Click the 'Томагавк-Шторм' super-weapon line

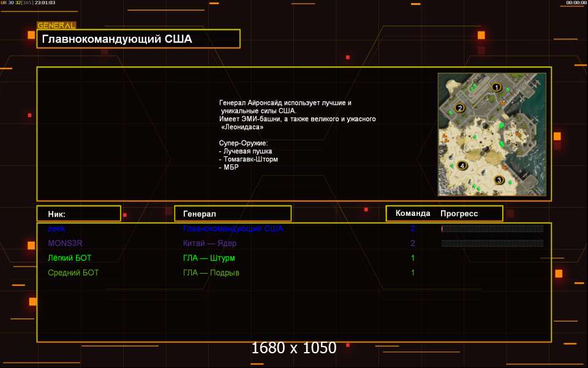[x=248, y=159]
